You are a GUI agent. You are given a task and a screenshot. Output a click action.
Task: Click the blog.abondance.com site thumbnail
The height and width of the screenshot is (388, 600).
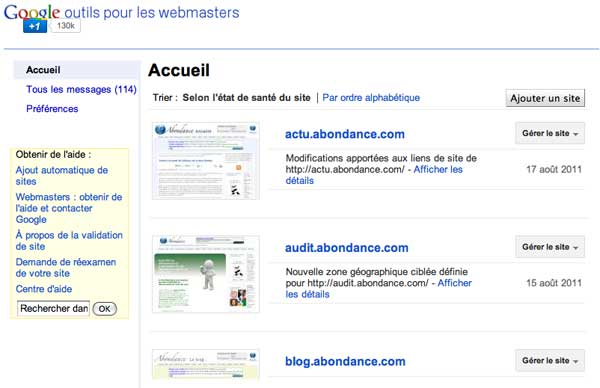click(206, 364)
